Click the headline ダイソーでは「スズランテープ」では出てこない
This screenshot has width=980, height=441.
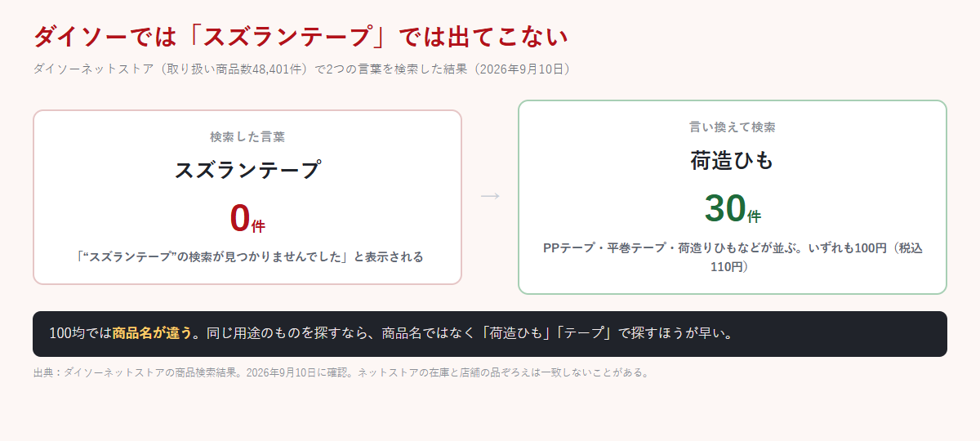301,37
